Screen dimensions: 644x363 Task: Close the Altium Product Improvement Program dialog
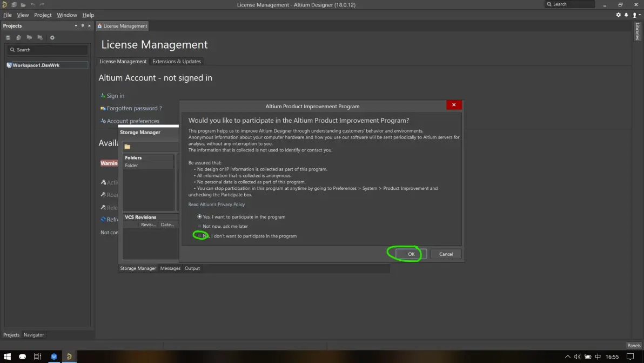tap(454, 105)
